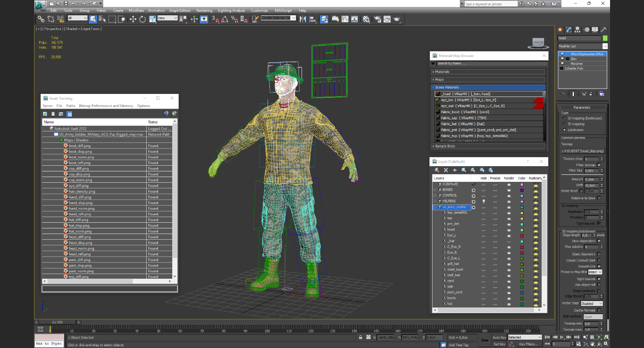The image size is (644, 348).
Task: Click the Add Selected Objects plus icon
Action: click(x=455, y=170)
